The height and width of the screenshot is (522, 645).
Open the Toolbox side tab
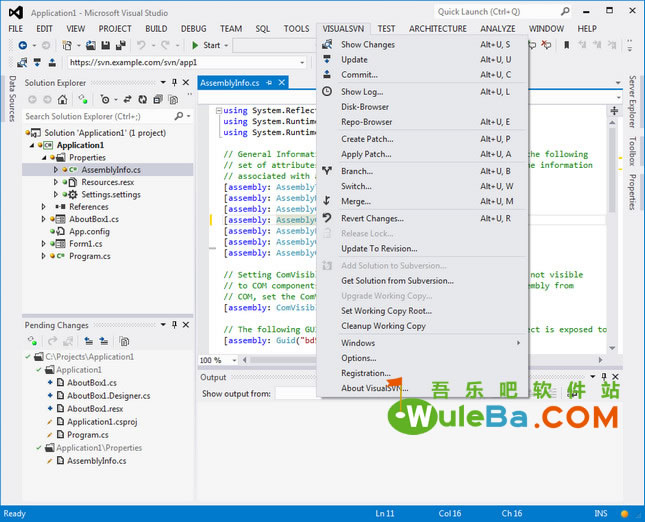tap(632, 151)
